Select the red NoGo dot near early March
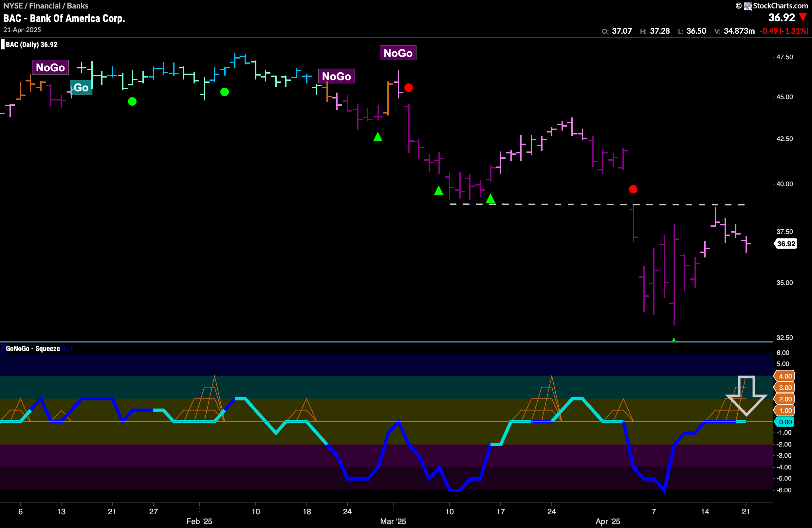 click(x=409, y=88)
